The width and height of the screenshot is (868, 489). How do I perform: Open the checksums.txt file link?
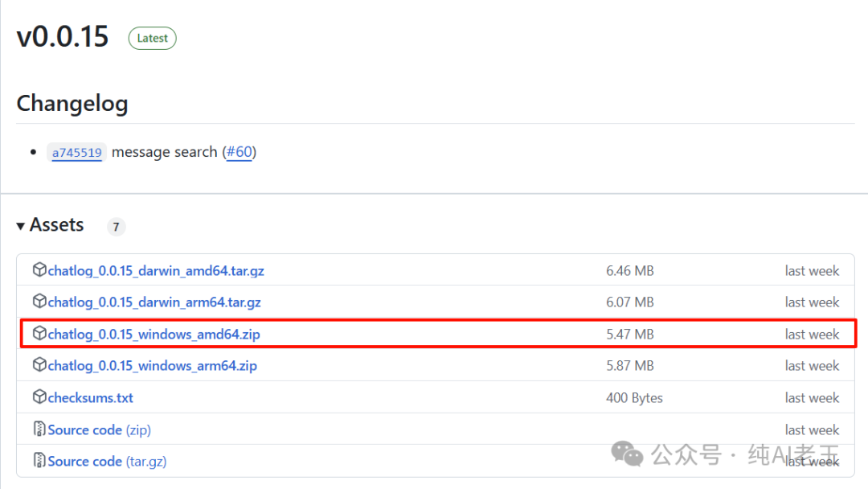[90, 398]
